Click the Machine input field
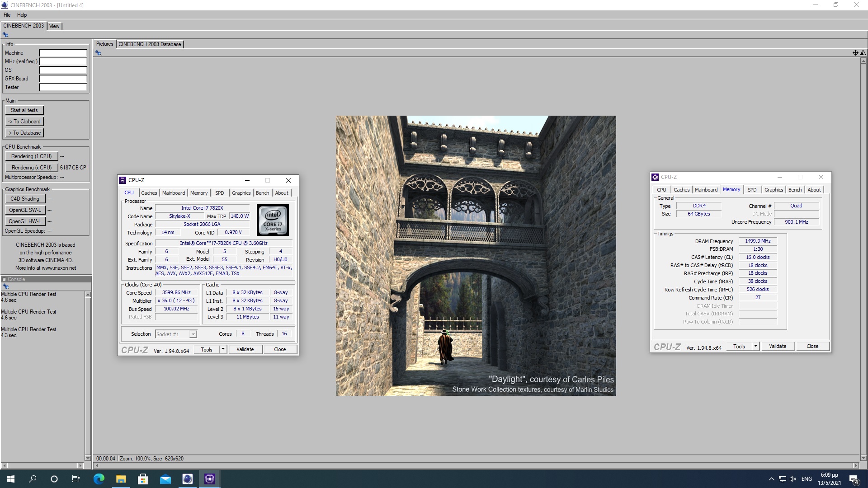Image resolution: width=868 pixels, height=488 pixels. tap(63, 53)
